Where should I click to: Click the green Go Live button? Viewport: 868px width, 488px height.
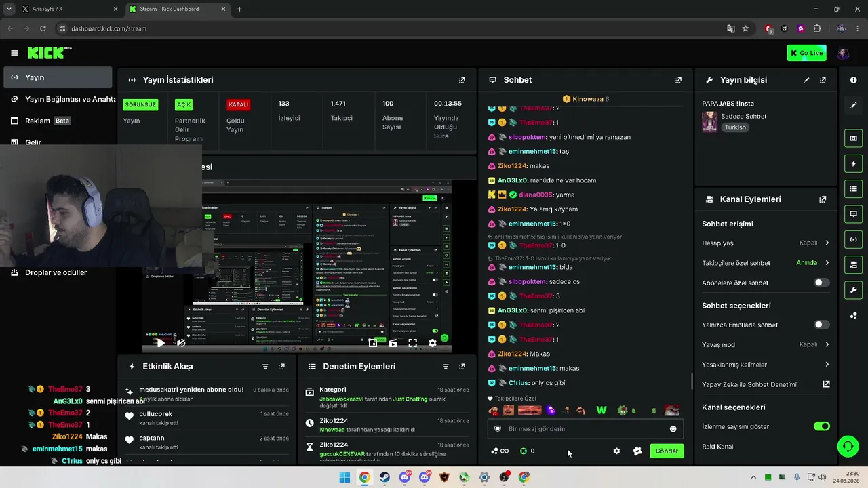coord(806,53)
